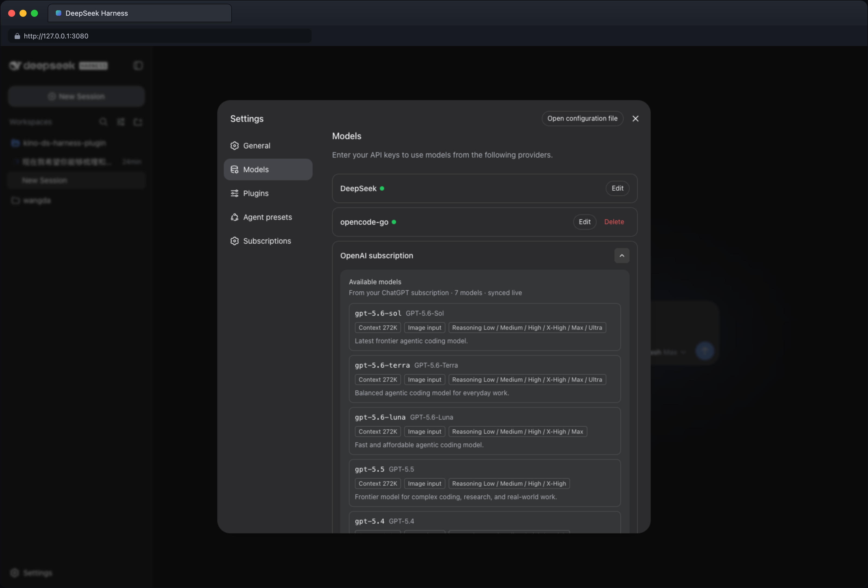Click Reasoning tag of gpt-5.5
868x588 pixels.
click(509, 484)
